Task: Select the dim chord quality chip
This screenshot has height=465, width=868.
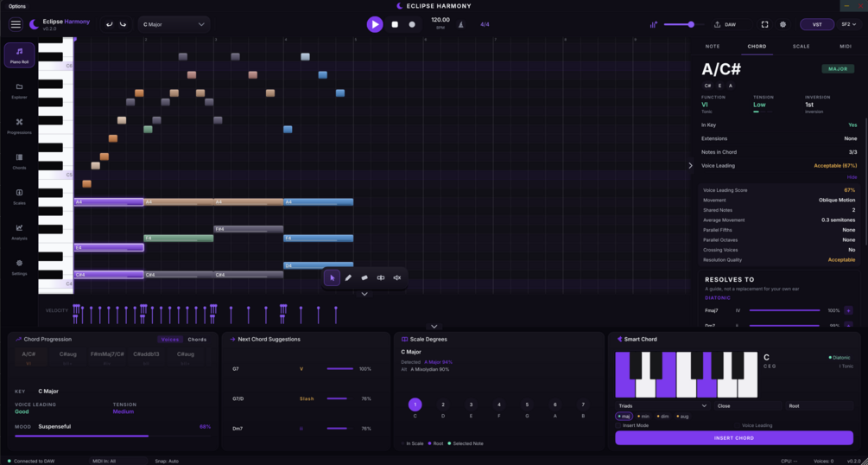Action: pos(662,417)
